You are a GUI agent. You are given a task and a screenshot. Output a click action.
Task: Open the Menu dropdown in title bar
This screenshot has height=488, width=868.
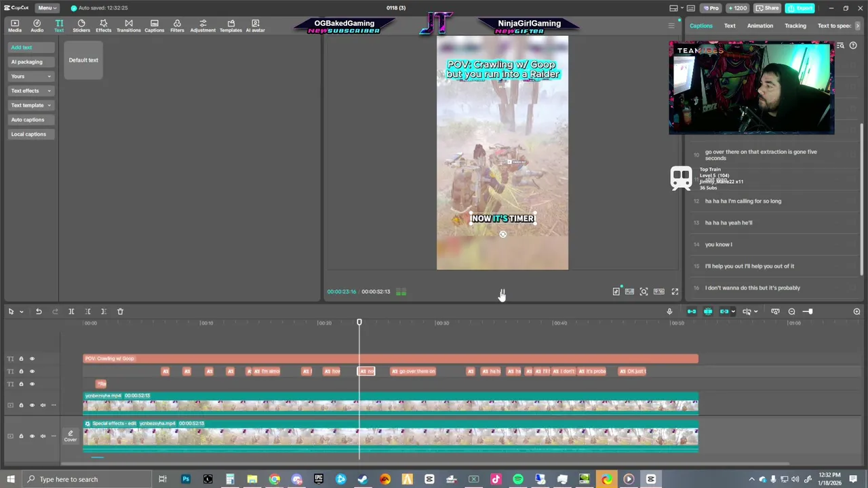click(47, 8)
